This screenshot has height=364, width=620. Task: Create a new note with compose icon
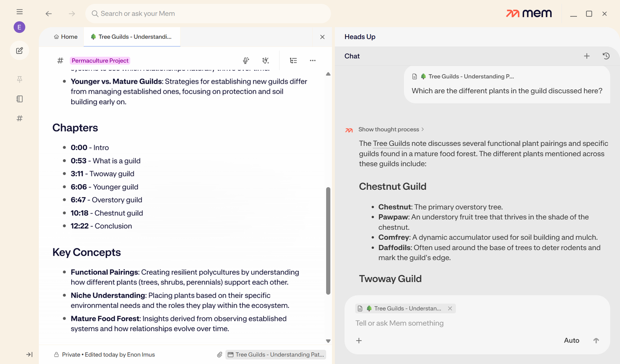pyautogui.click(x=19, y=50)
